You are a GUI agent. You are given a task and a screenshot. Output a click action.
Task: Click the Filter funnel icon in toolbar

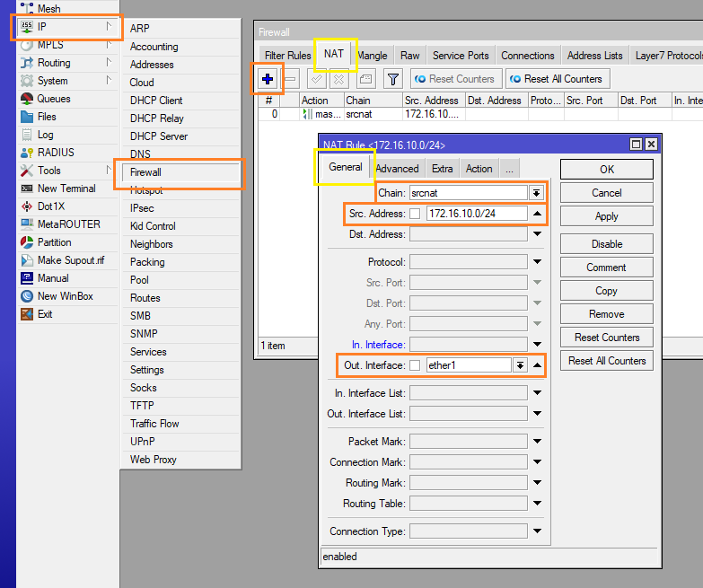(x=392, y=79)
